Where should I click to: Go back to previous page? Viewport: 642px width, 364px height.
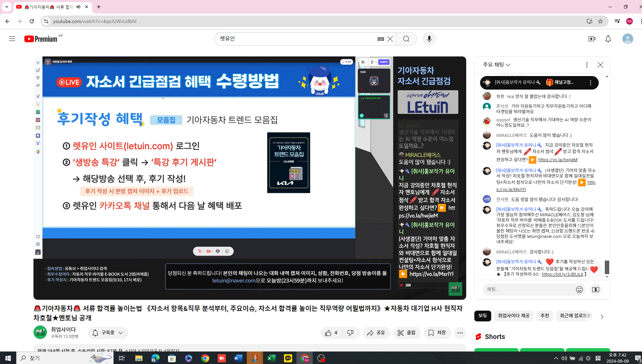7,21
